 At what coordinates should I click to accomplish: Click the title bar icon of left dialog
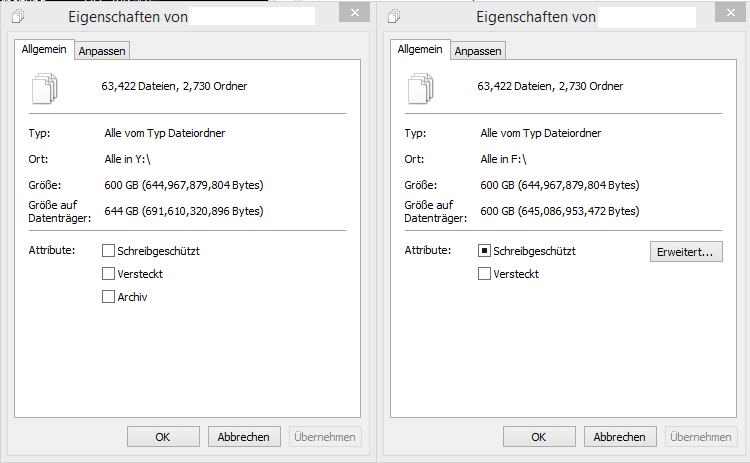[x=18, y=16]
